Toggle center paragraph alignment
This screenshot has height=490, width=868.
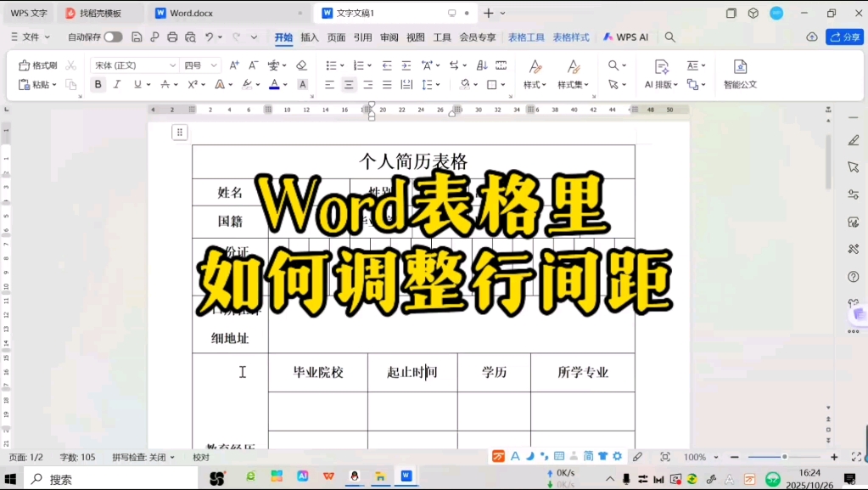coord(348,84)
